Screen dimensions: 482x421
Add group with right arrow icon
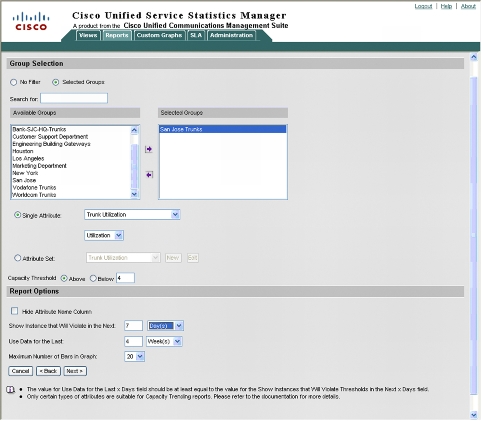point(149,149)
